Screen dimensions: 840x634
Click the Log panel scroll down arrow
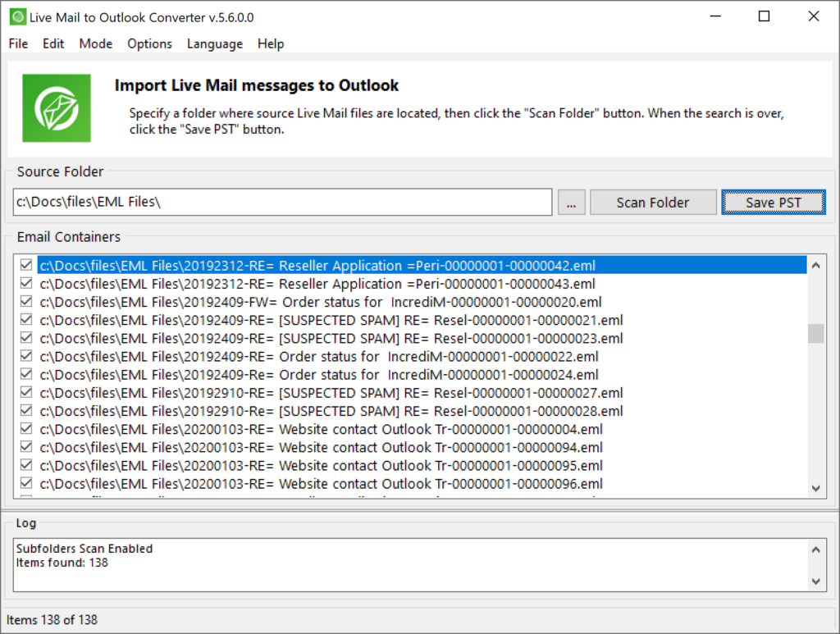tap(815, 581)
